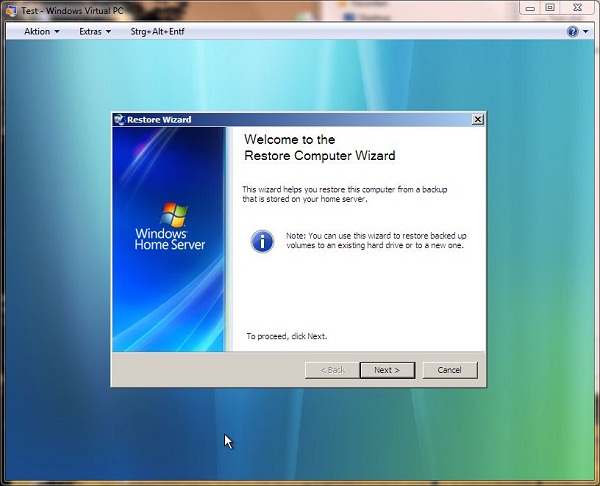Screen dimensions: 600x486
Task: Expand the dropdown arrow beside the help icon
Action: pos(585,31)
